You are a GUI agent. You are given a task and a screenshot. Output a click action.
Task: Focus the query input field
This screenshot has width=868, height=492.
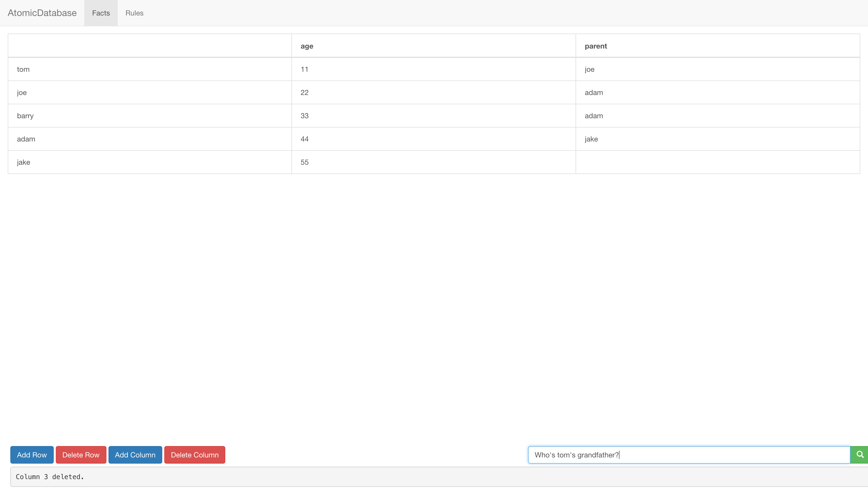click(x=688, y=455)
